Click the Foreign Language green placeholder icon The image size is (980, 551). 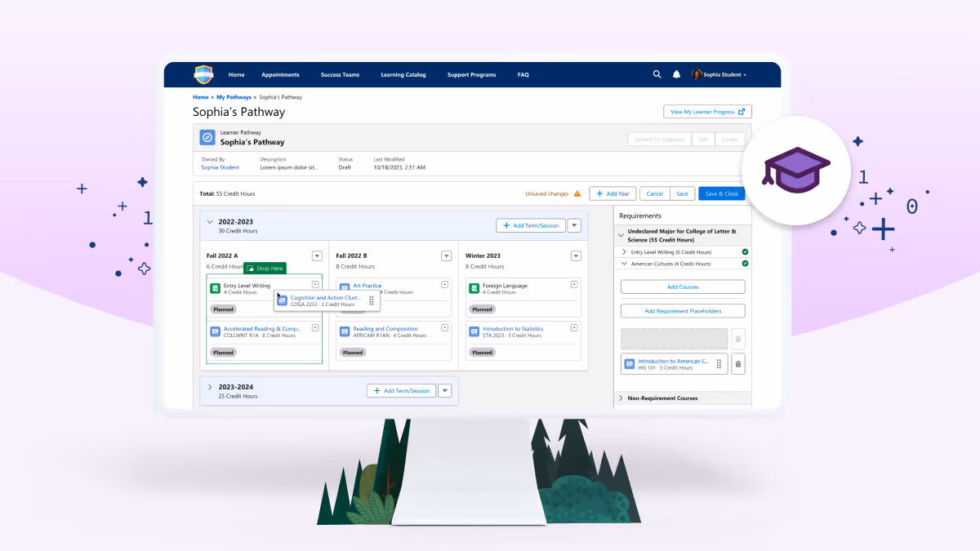[x=474, y=288]
